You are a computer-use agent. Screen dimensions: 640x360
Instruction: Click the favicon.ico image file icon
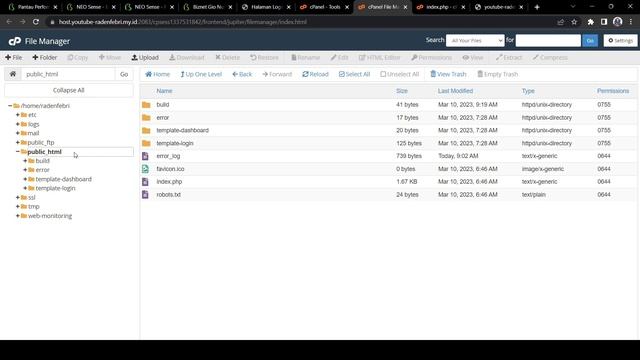(x=145, y=169)
